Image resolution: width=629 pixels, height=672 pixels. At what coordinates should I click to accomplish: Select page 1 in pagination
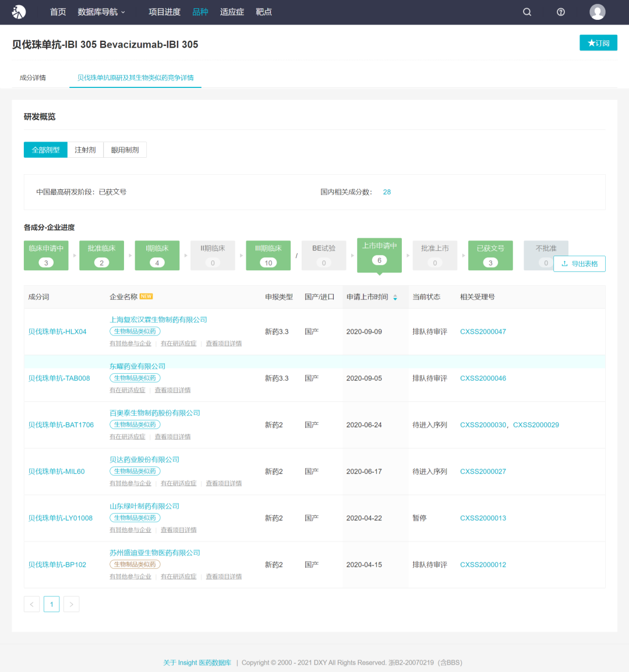(51, 604)
